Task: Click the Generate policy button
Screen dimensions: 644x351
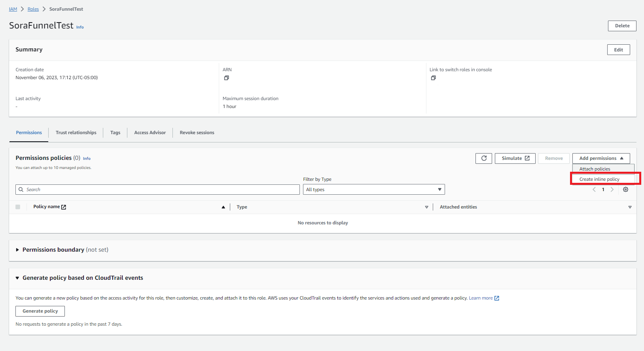Action: coord(40,311)
